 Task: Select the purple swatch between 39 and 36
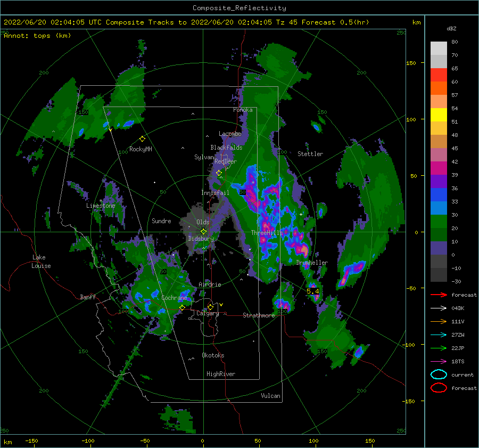pos(439,182)
